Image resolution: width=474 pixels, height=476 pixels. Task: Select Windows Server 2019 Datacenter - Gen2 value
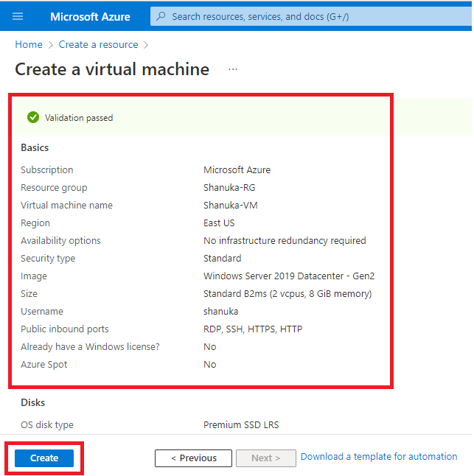pyautogui.click(x=289, y=276)
